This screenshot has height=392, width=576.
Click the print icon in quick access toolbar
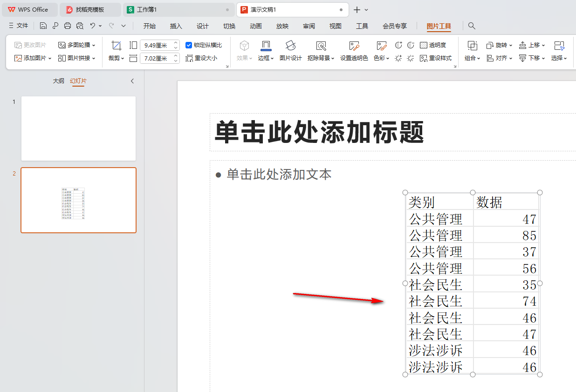(x=68, y=26)
